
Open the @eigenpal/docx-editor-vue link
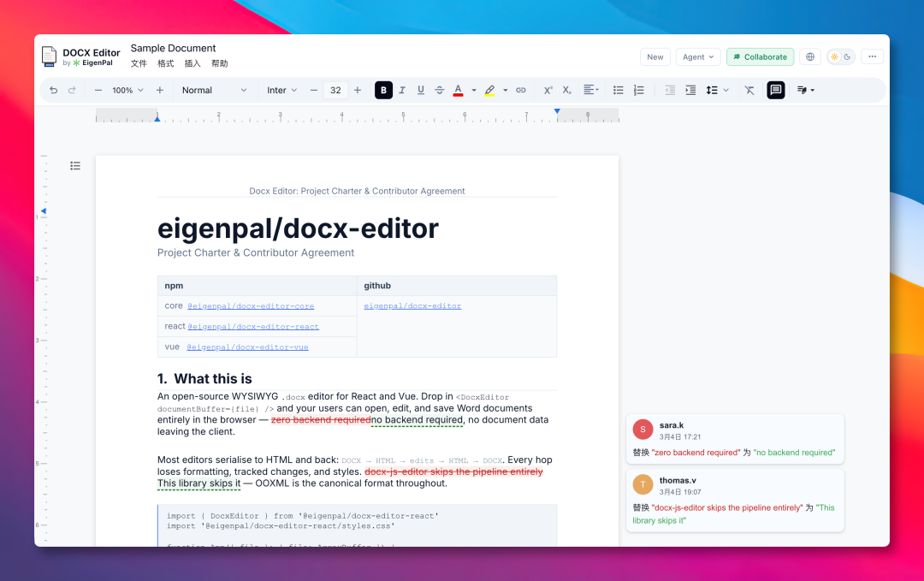(247, 347)
